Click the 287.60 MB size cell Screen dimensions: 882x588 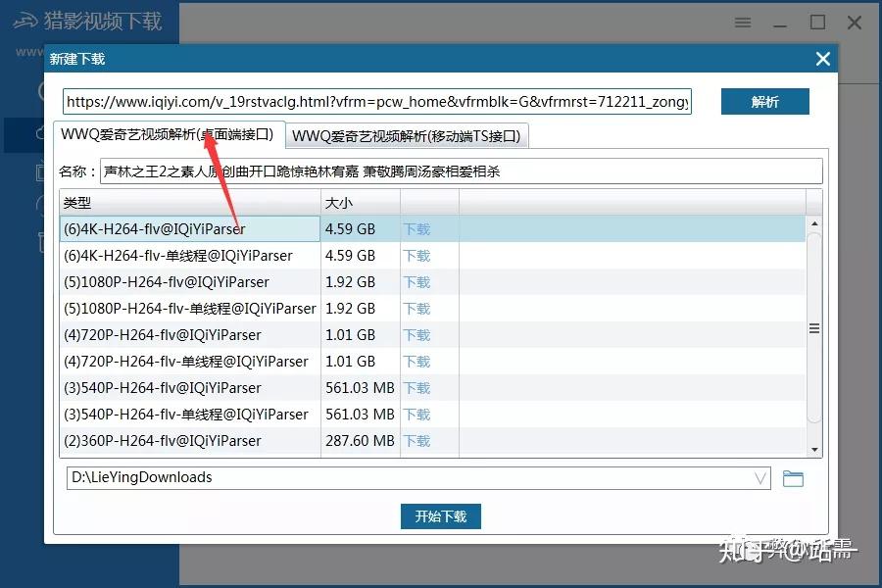(360, 441)
